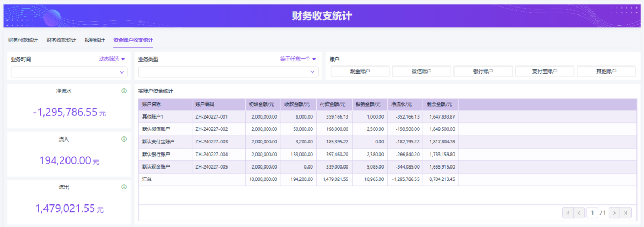644x227 pixels.
Task: Switch to 财务收款统计 tab
Action: [x=61, y=40]
